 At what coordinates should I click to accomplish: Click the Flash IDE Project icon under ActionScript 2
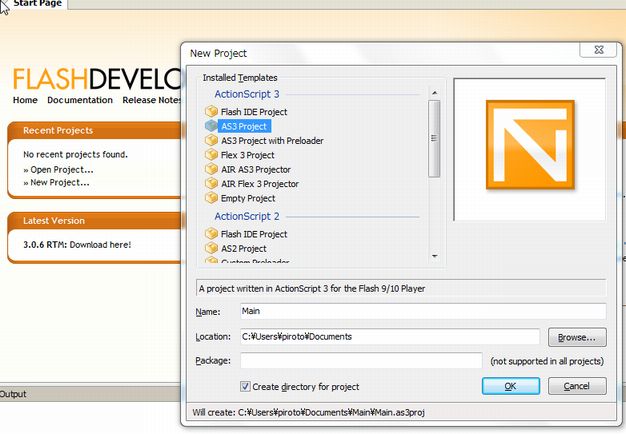[211, 234]
